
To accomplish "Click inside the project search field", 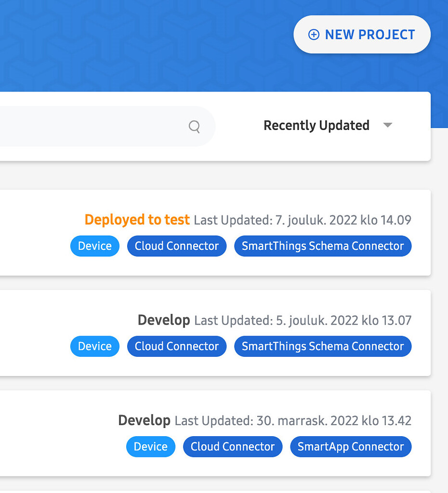I will (x=96, y=126).
